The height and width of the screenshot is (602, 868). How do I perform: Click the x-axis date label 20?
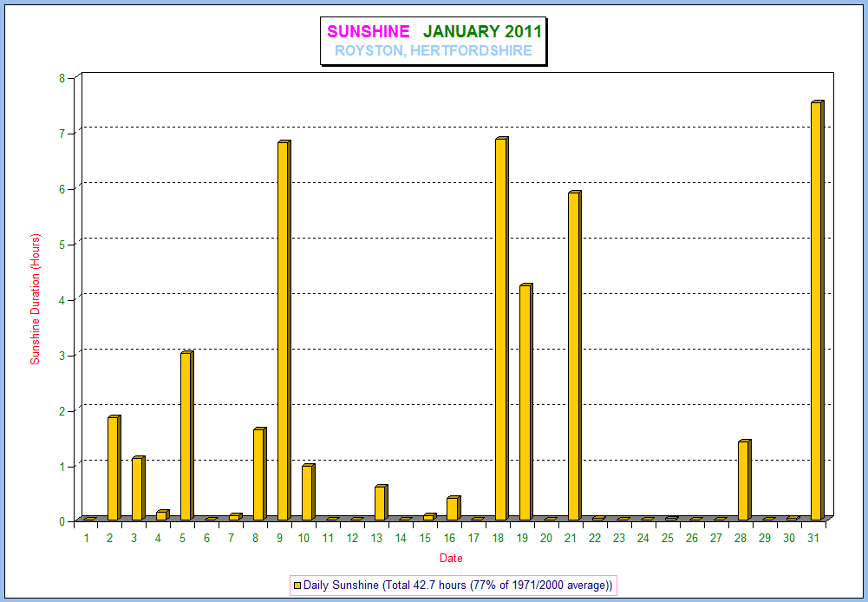click(x=546, y=538)
